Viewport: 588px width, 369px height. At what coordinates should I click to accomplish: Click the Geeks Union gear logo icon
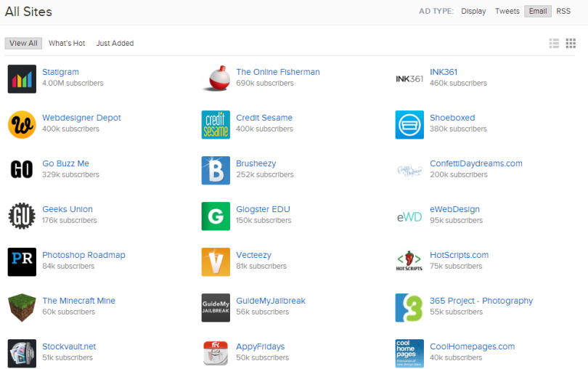(22, 216)
